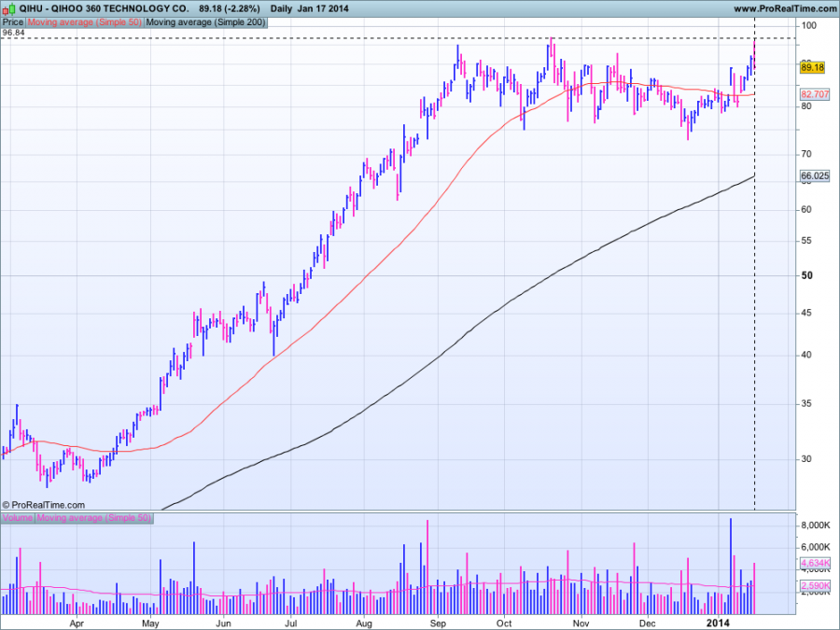
Task: Click the 30 price axis label
Action: point(806,459)
